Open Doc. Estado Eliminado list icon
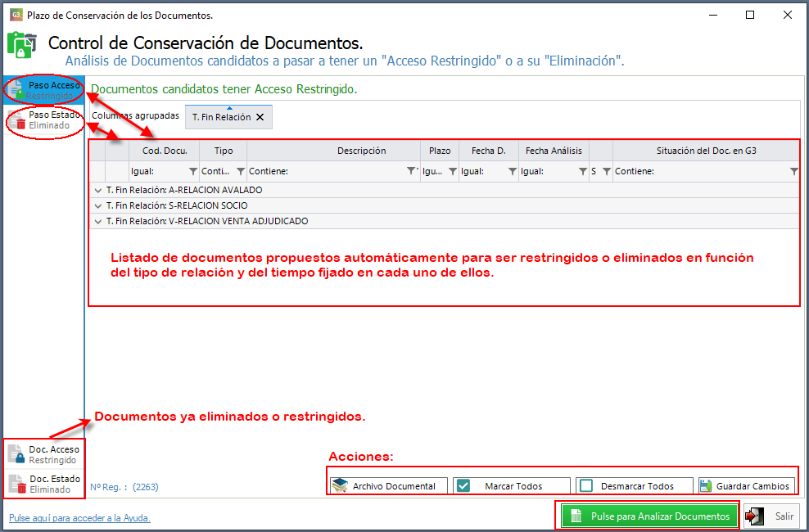Image resolution: width=809 pixels, height=532 pixels. click(16, 485)
